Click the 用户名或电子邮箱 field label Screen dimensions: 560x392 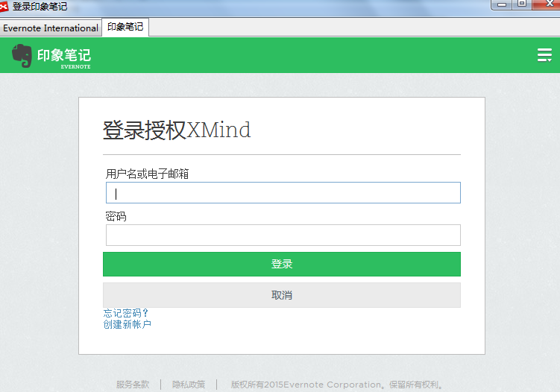pos(147,174)
